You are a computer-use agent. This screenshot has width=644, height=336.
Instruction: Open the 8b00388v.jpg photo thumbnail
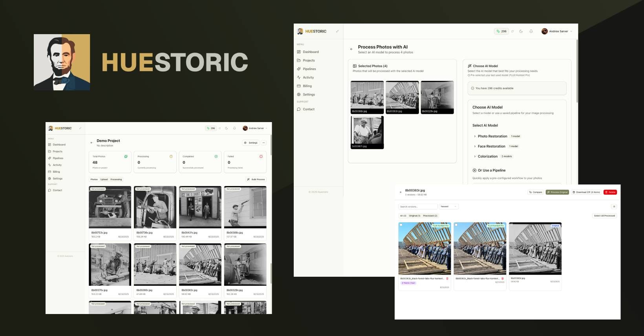pyautogui.click(x=245, y=207)
